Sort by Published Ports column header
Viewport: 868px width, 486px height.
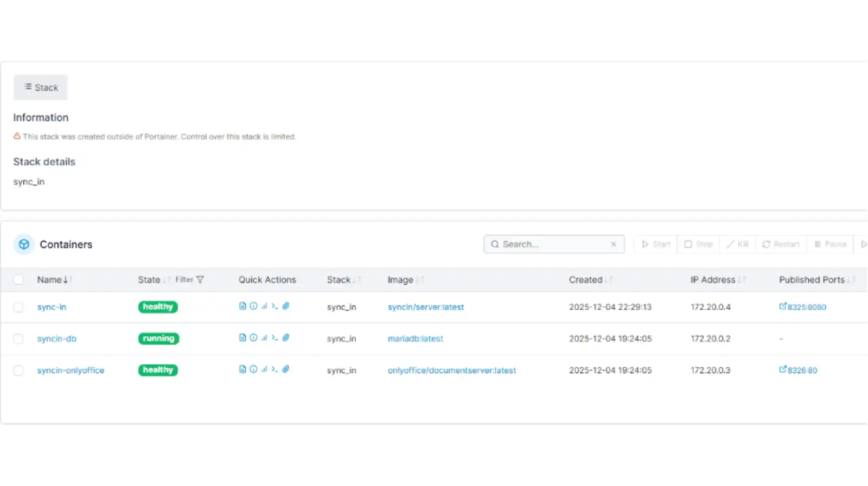pos(812,280)
